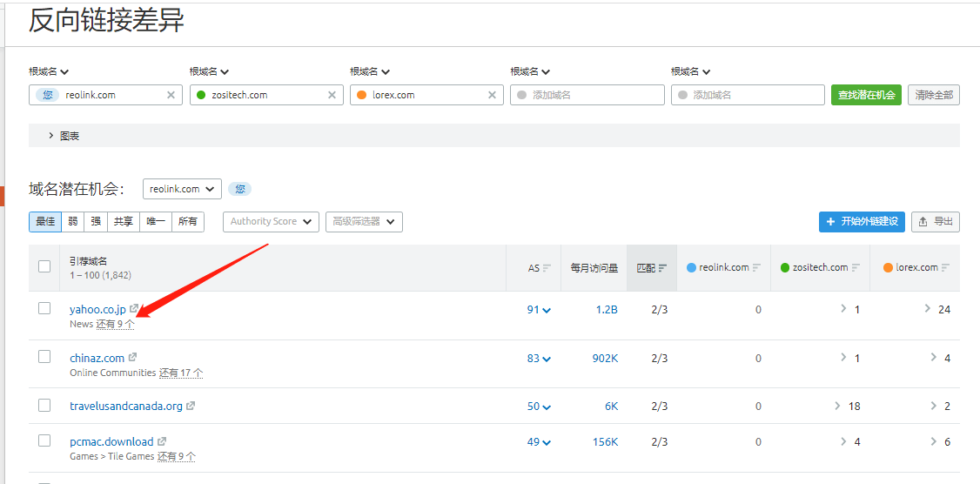The height and width of the screenshot is (484, 980).
Task: Sort reolink.com column
Action: pos(756,267)
